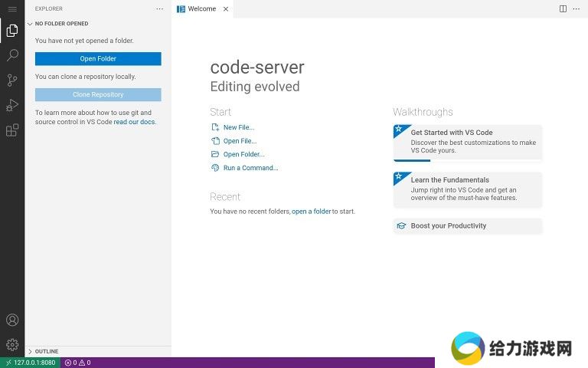Open the Extensions view
The image size is (588, 368).
12,130
